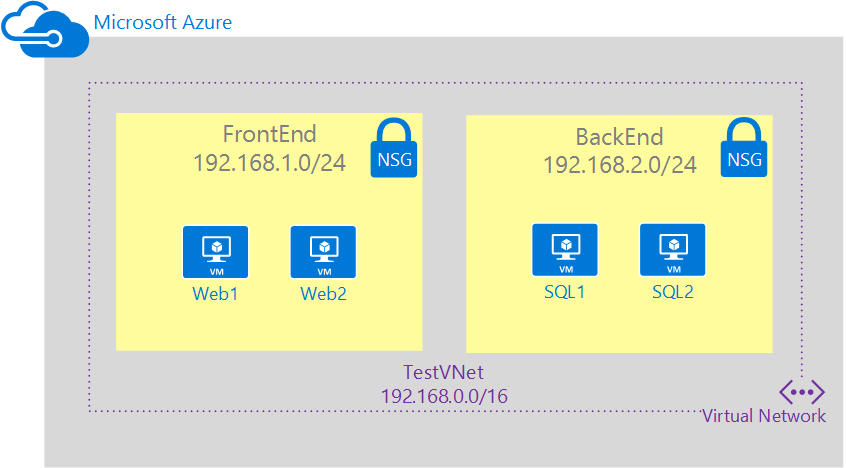Image resolution: width=846 pixels, height=468 pixels.
Task: Select the 192.168.2.0/24 address range
Action: pos(620,165)
